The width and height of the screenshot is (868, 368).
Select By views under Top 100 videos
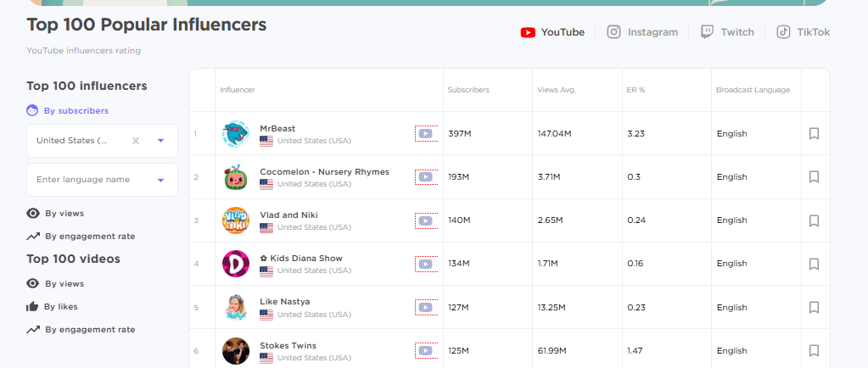pyautogui.click(x=55, y=284)
